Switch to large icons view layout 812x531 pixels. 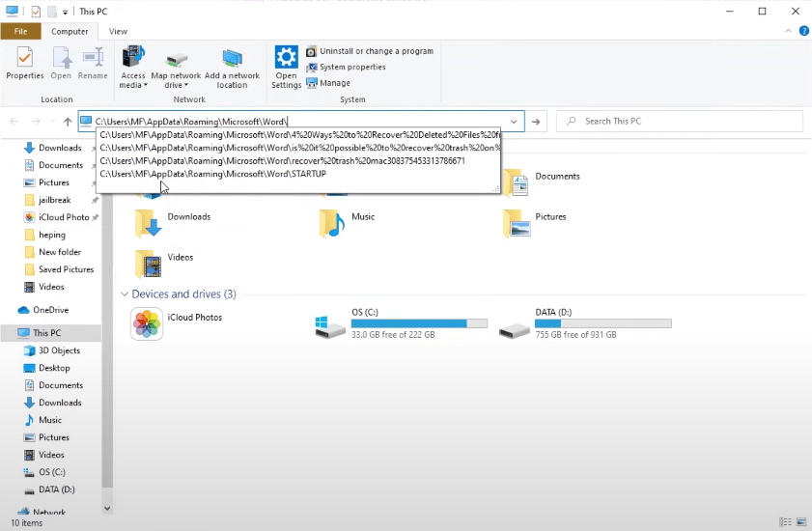pos(801,522)
